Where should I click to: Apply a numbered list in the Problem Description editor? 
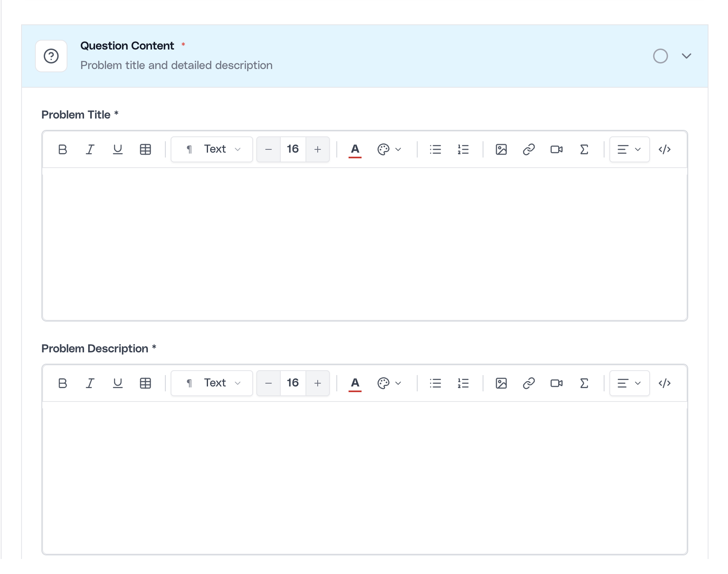tap(463, 383)
